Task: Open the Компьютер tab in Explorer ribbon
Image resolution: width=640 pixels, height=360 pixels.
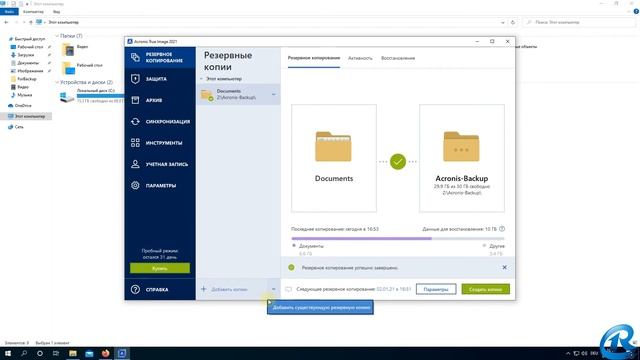Action: point(33,11)
